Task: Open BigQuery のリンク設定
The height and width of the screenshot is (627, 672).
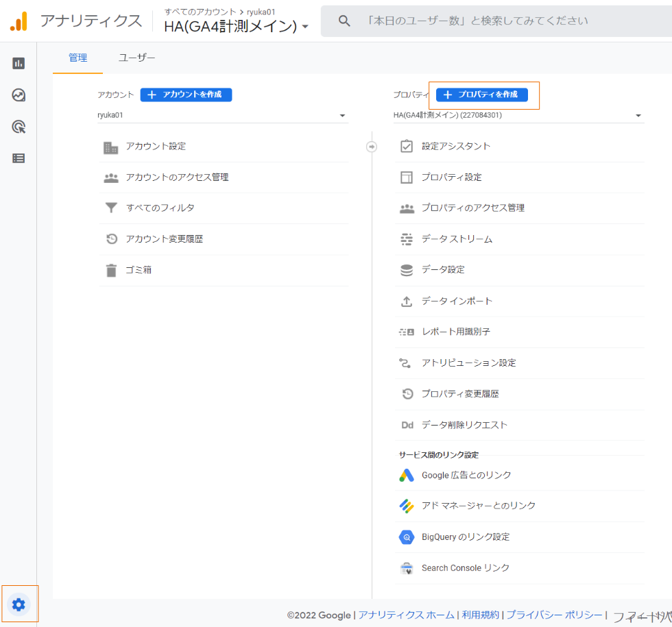Action: tap(465, 537)
